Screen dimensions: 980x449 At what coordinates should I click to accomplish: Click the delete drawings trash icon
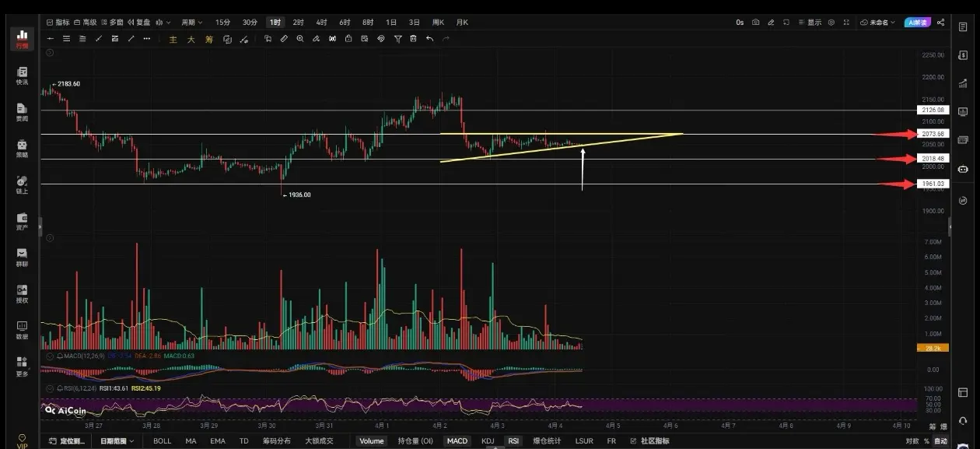(414, 38)
